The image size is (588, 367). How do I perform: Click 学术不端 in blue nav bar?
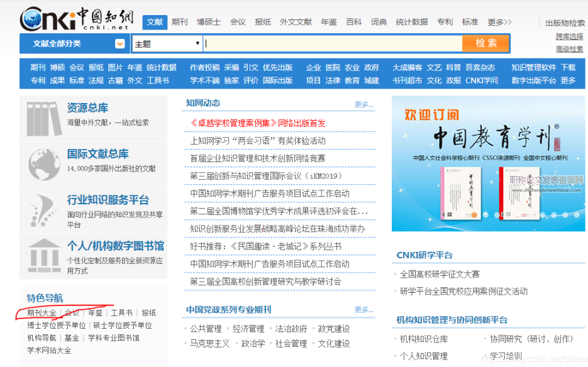pyautogui.click(x=205, y=80)
